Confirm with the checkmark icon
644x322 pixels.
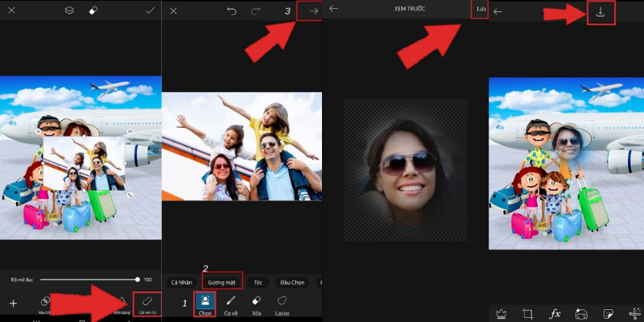click(151, 10)
